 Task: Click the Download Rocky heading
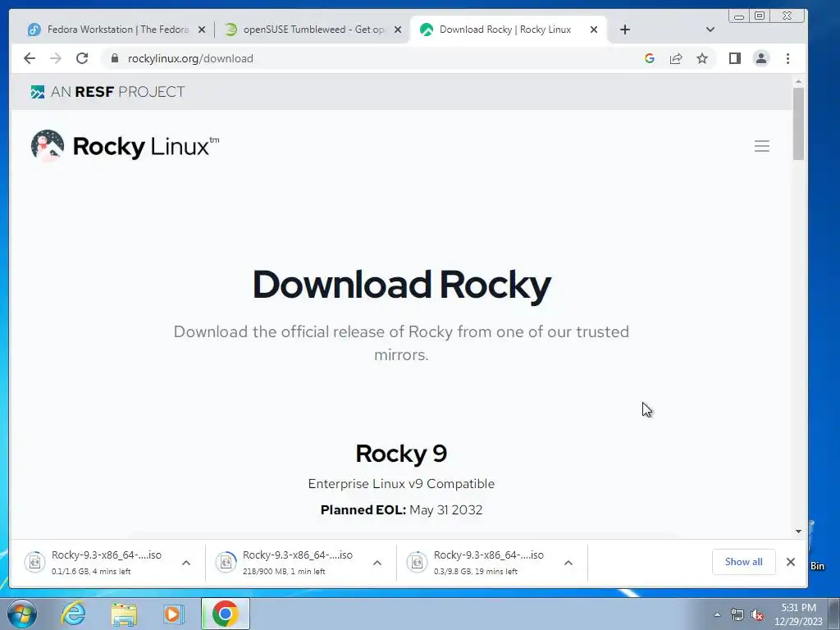tap(401, 284)
